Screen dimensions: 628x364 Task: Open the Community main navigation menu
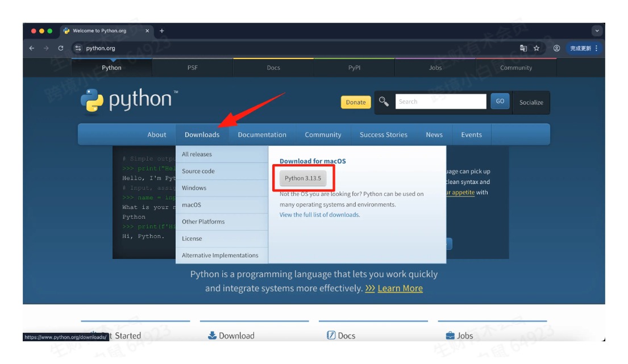(x=323, y=135)
